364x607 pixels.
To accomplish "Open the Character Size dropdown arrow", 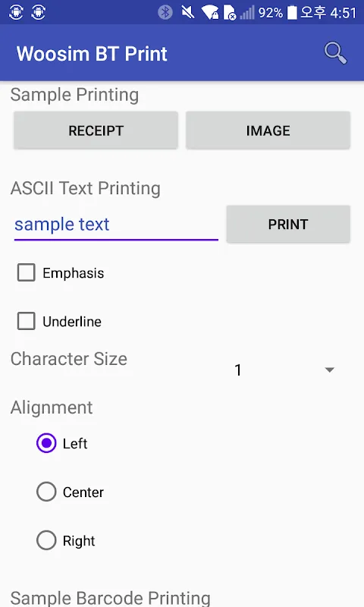I will [x=330, y=370].
